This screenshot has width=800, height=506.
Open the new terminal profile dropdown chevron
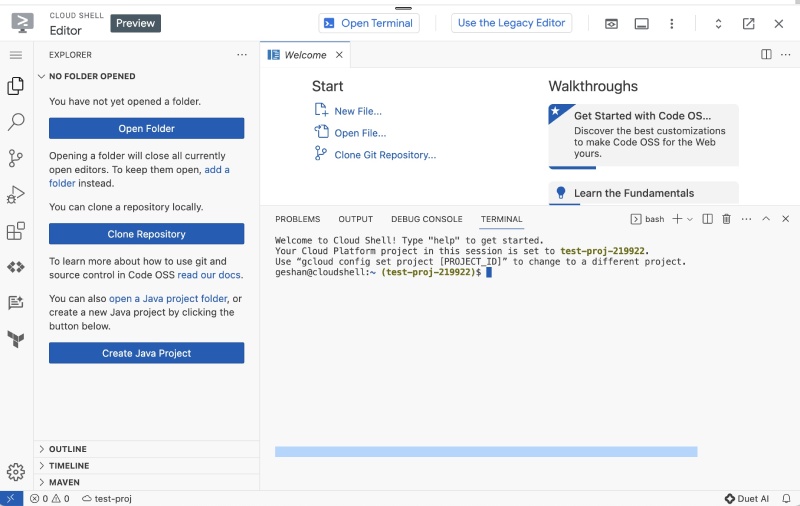click(x=690, y=219)
